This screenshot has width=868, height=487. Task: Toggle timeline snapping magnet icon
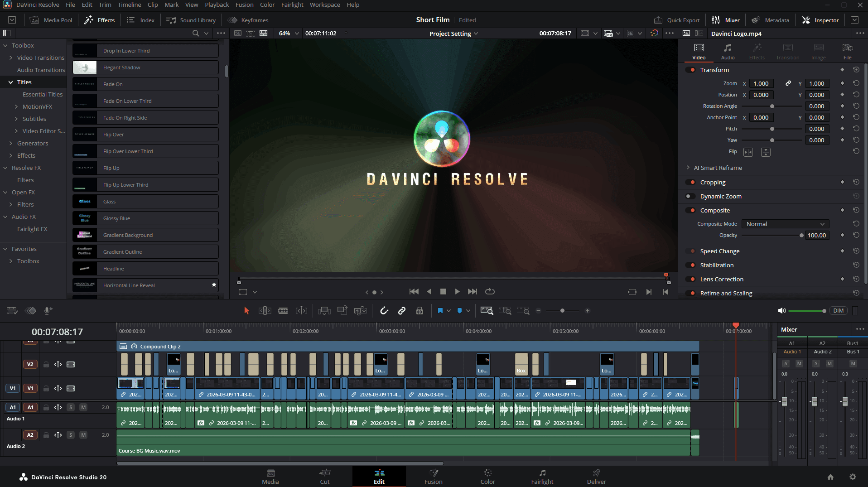384,311
